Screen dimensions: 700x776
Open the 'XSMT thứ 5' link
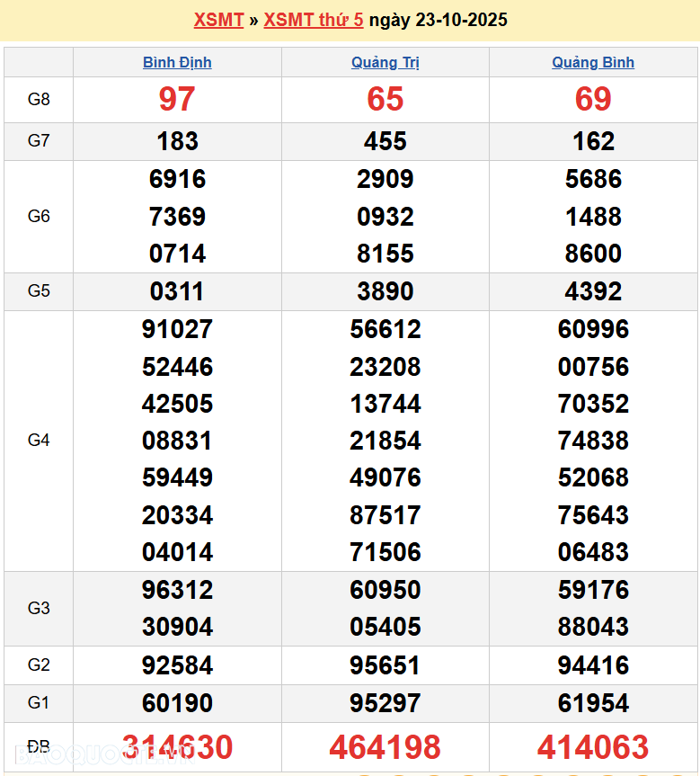pyautogui.click(x=313, y=20)
